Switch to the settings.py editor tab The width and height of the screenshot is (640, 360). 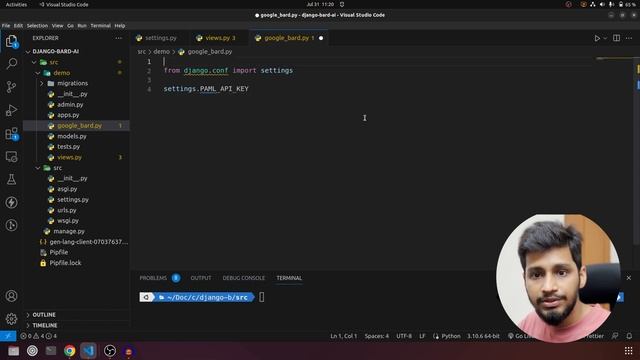(x=160, y=38)
